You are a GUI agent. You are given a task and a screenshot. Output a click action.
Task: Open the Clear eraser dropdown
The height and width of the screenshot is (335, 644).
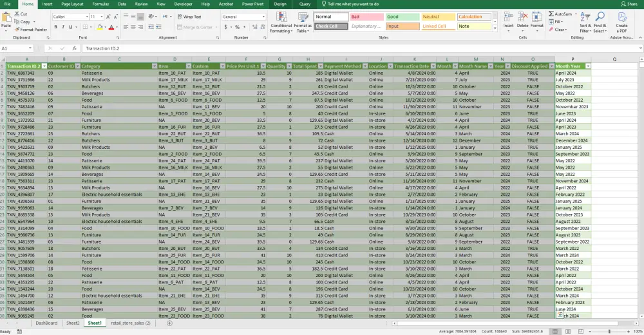pyautogui.click(x=557, y=30)
